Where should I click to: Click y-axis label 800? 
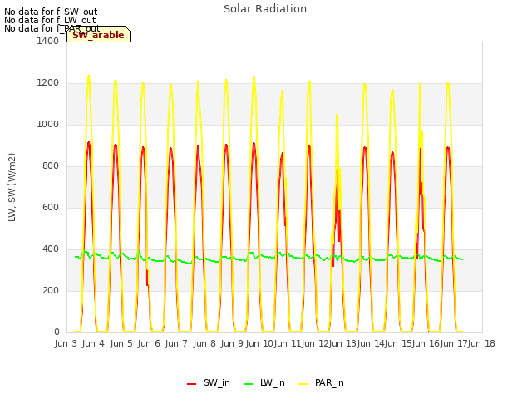[x=51, y=166]
